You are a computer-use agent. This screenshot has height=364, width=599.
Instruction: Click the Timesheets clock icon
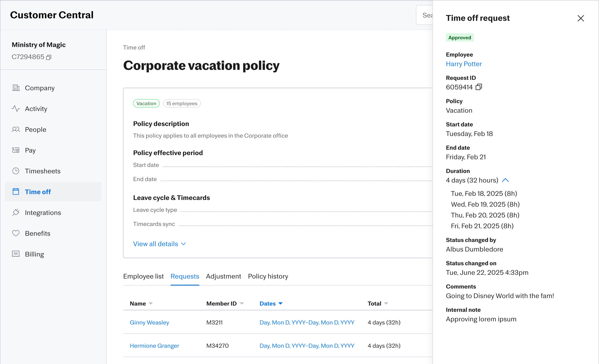16,171
